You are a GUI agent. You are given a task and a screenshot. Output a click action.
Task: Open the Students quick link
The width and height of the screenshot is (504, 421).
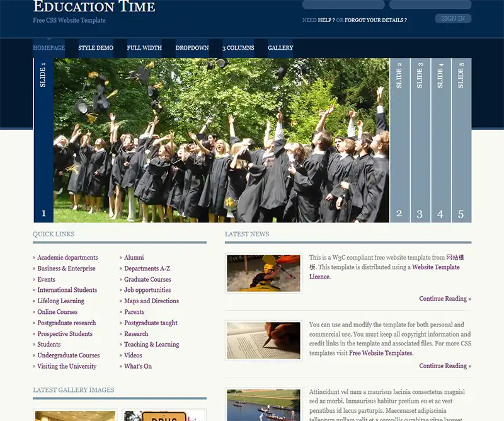click(x=49, y=345)
